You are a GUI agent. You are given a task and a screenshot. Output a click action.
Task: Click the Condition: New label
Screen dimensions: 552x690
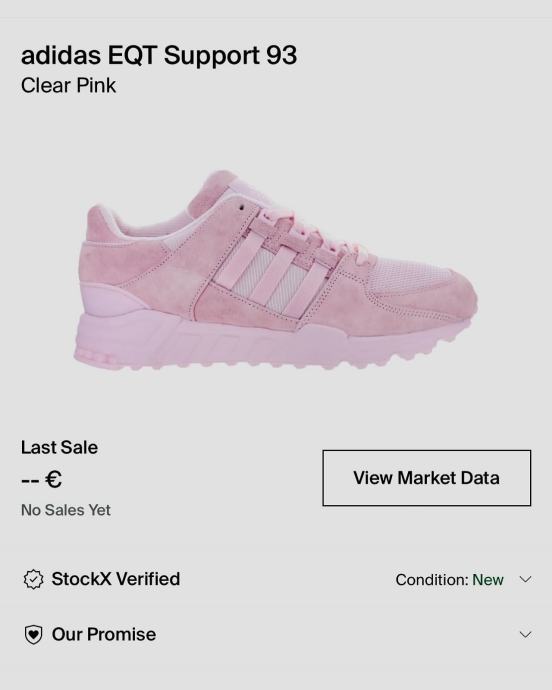(449, 580)
